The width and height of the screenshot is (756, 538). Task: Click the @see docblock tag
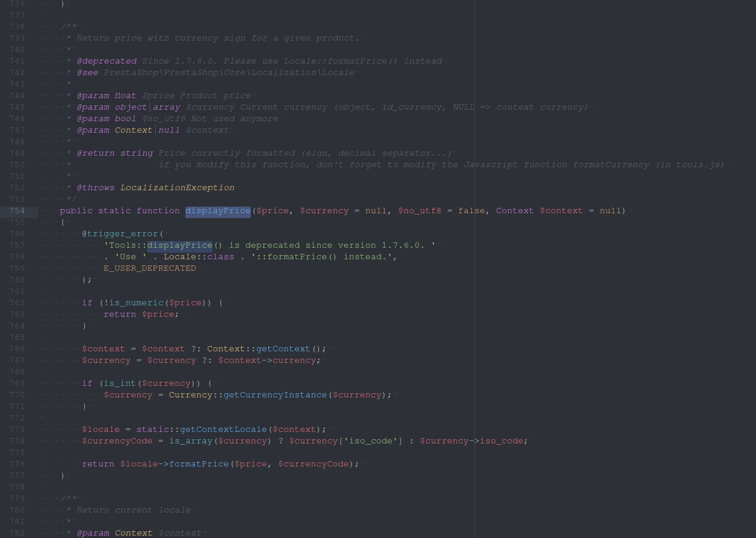tap(88, 73)
